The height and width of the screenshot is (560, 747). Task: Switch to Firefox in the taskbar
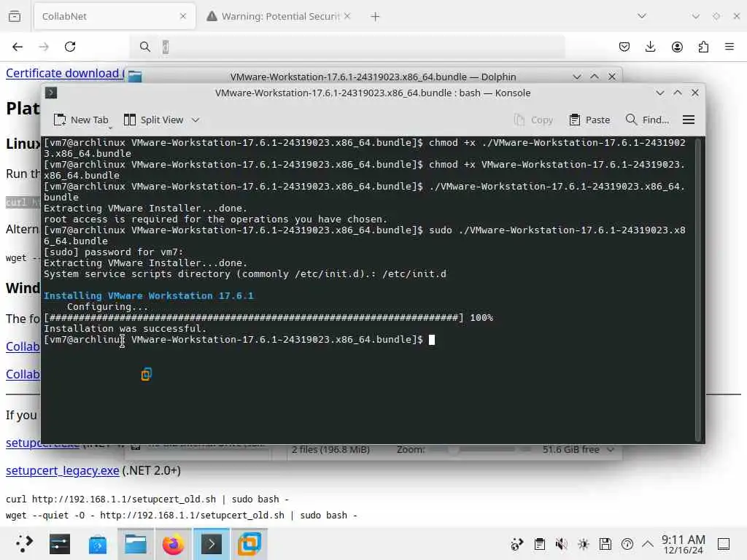click(x=173, y=544)
